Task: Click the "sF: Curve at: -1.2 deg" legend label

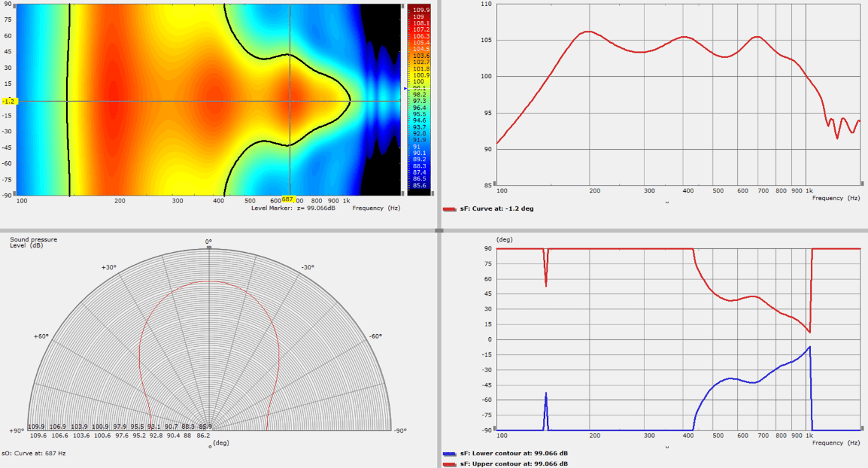Action: pyautogui.click(x=497, y=208)
